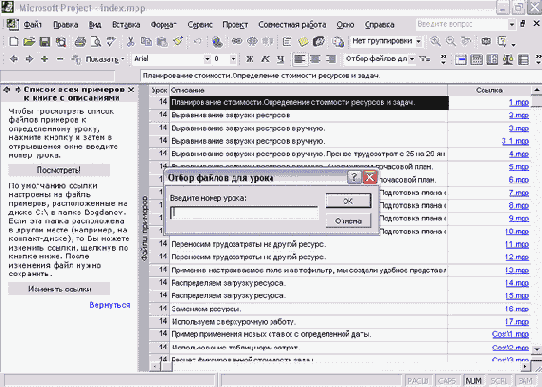
Task: Open a file with the folder icon
Action: tap(29, 42)
